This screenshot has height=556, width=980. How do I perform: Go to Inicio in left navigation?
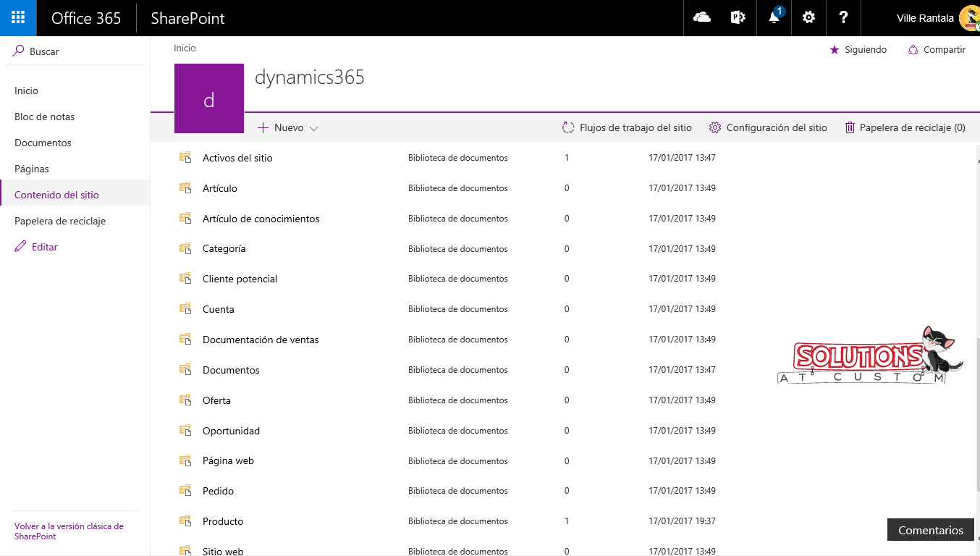click(26, 90)
